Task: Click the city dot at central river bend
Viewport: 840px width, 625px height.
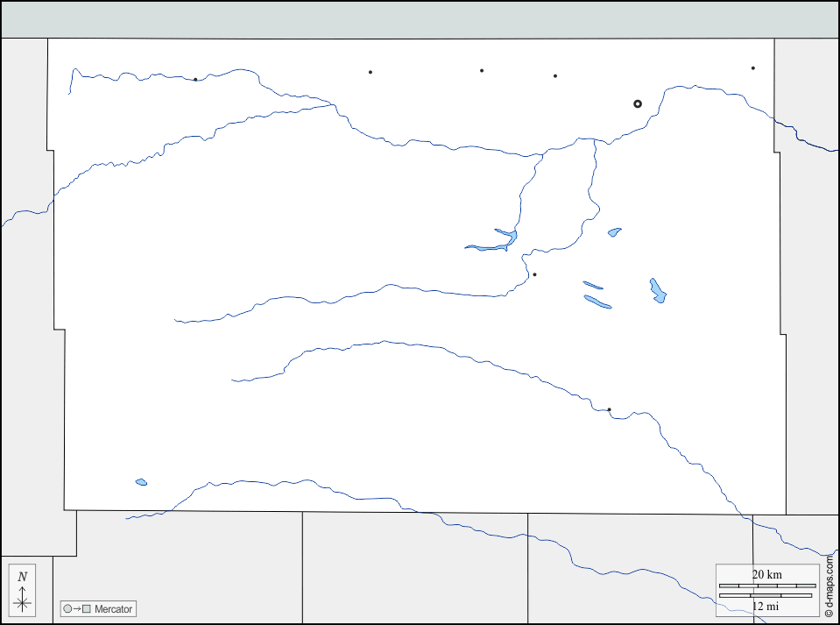Action: 534,274
